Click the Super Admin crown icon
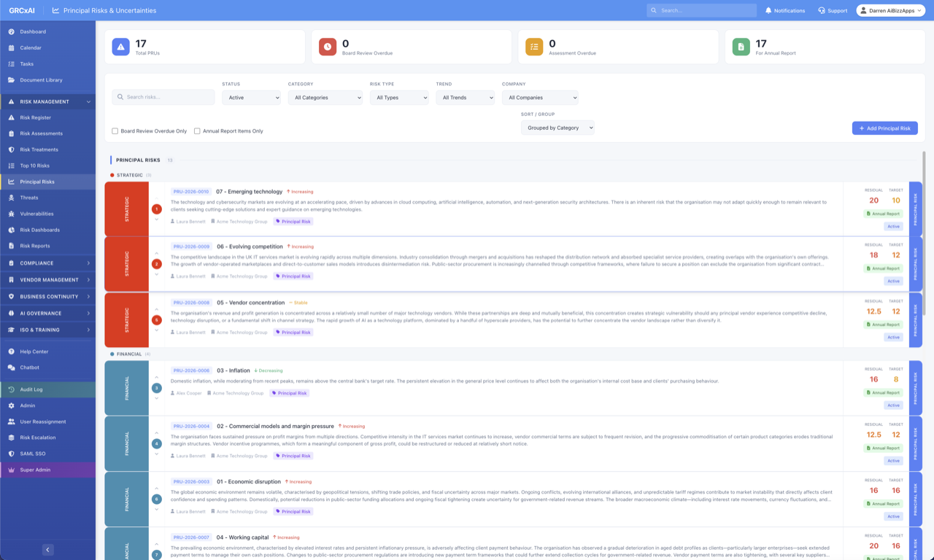934x560 pixels. point(11,470)
